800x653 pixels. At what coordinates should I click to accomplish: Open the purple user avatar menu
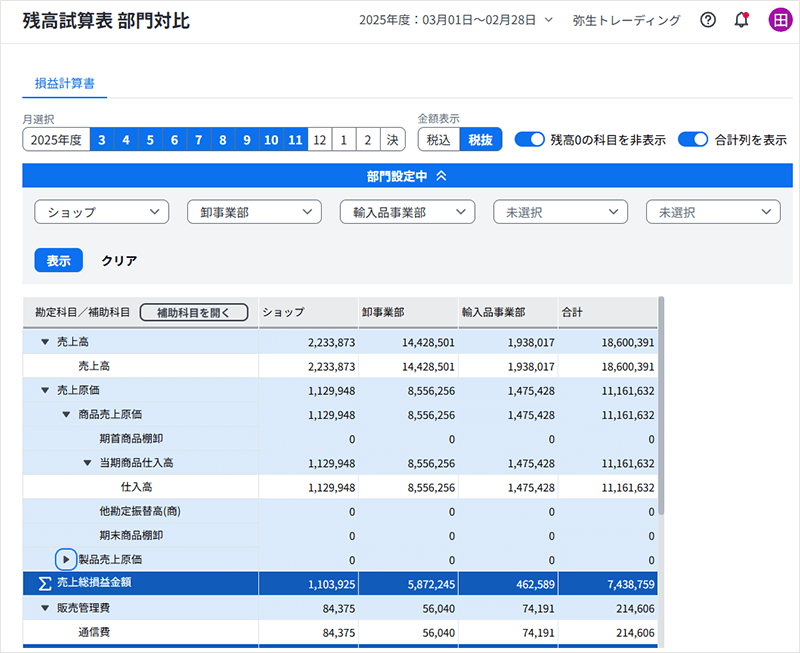click(778, 20)
